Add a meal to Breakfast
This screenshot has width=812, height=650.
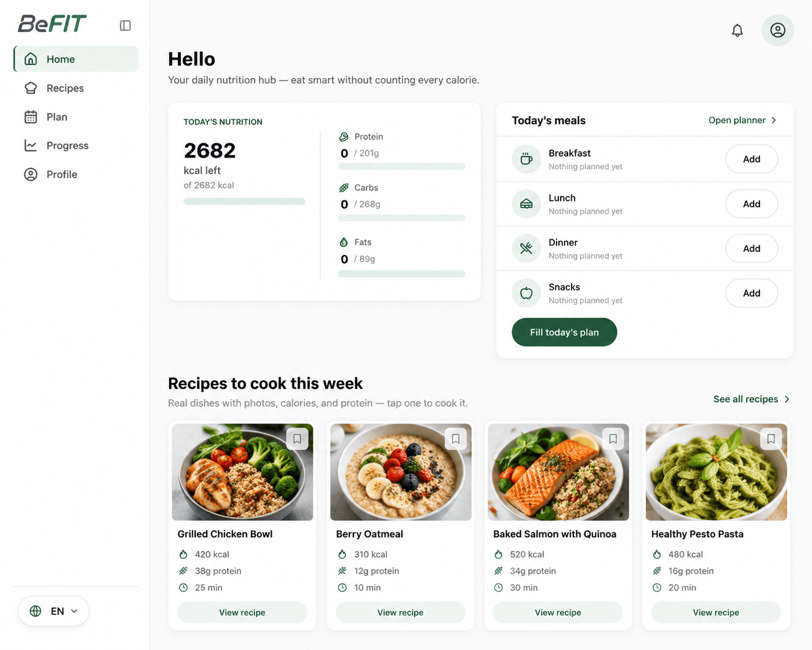tap(751, 159)
